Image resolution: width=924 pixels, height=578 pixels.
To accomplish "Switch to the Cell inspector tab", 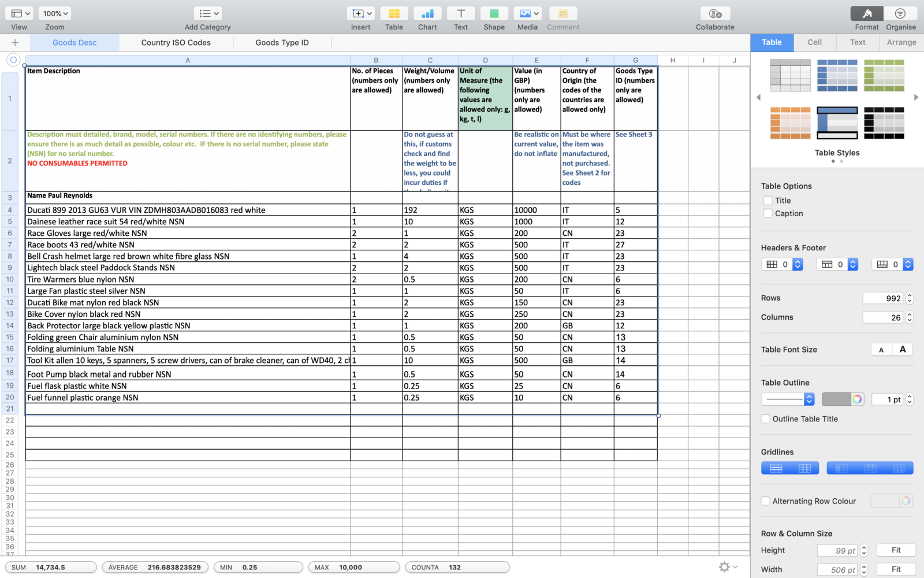I will pos(814,42).
